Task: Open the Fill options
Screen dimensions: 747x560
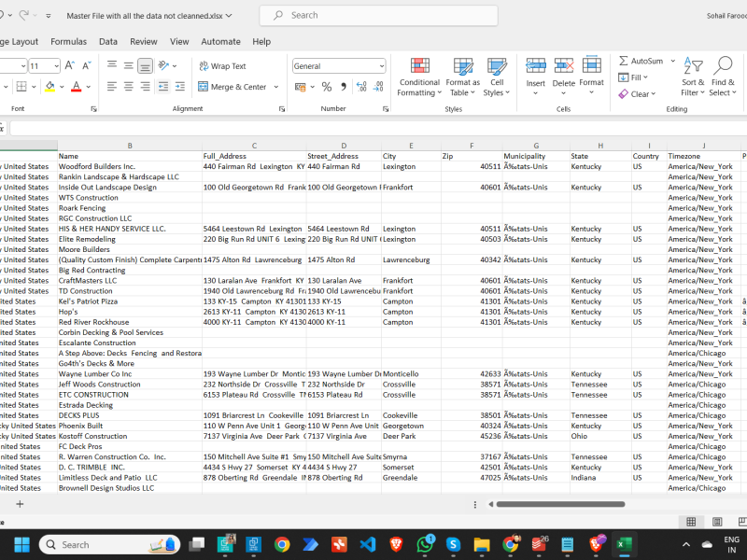Action: (x=633, y=77)
